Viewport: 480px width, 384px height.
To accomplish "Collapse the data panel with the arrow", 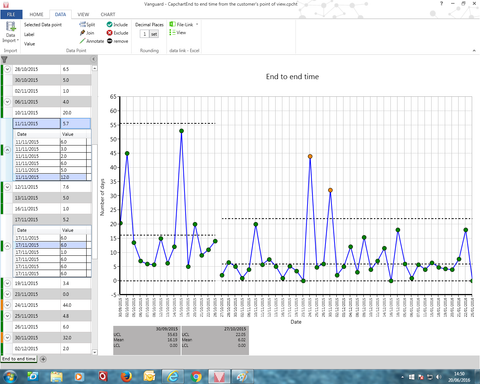I will [94, 59].
